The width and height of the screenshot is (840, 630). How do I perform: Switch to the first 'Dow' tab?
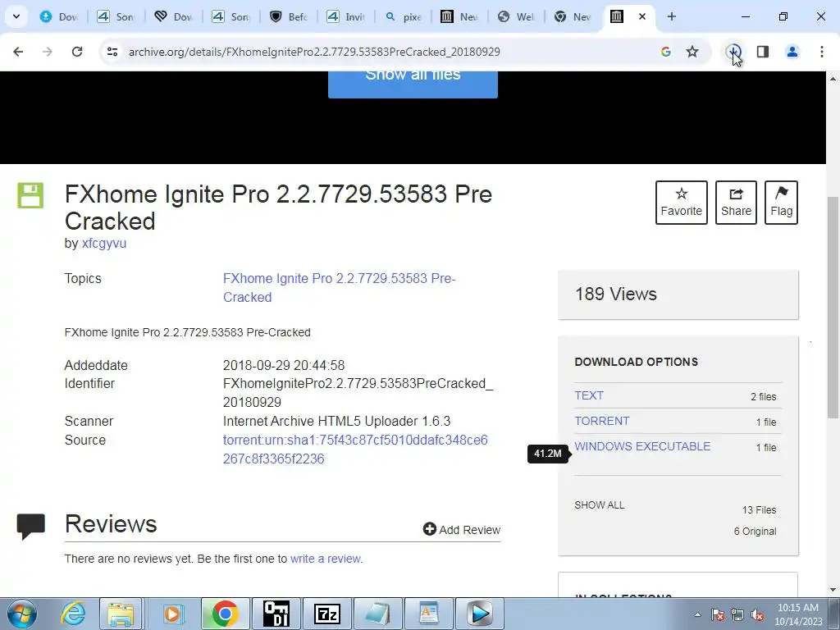pos(59,16)
